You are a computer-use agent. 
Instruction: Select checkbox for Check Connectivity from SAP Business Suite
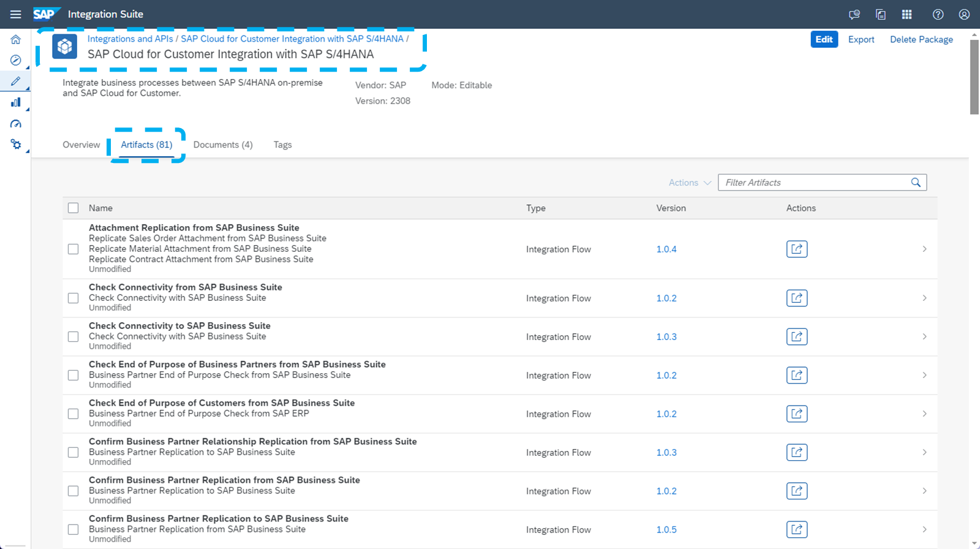(73, 298)
